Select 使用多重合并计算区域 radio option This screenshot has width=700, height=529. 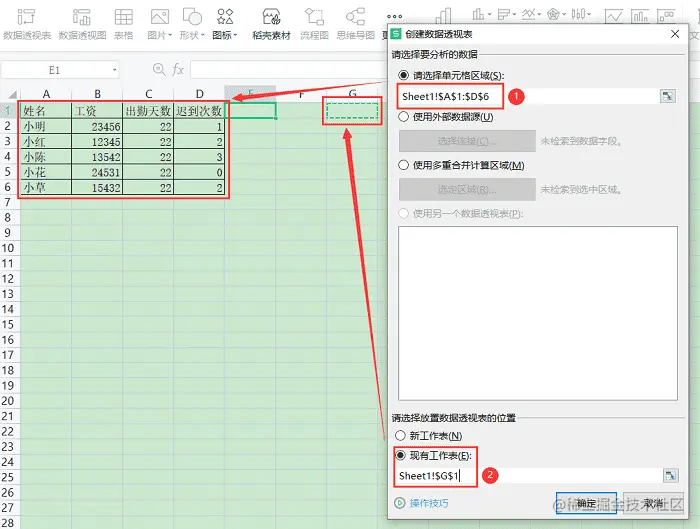click(404, 165)
